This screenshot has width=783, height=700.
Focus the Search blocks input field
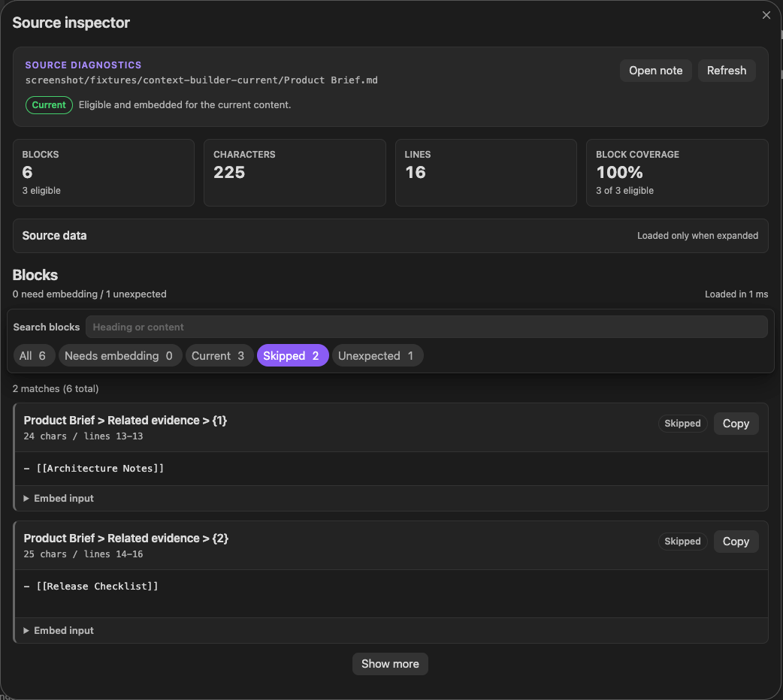click(x=427, y=327)
